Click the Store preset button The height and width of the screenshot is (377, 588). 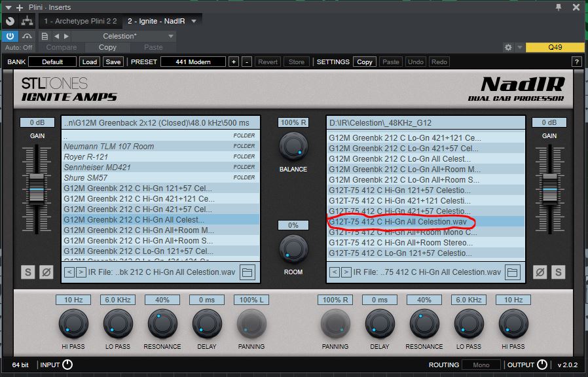(x=297, y=62)
